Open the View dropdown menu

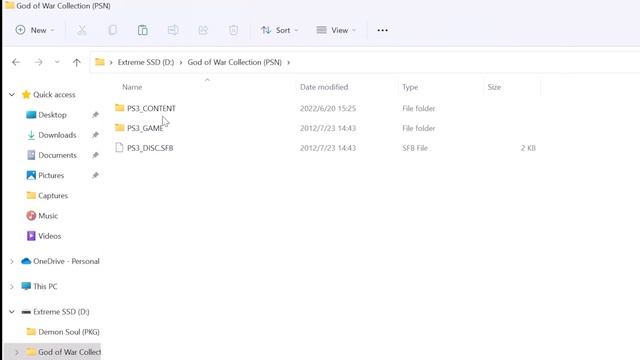click(336, 30)
